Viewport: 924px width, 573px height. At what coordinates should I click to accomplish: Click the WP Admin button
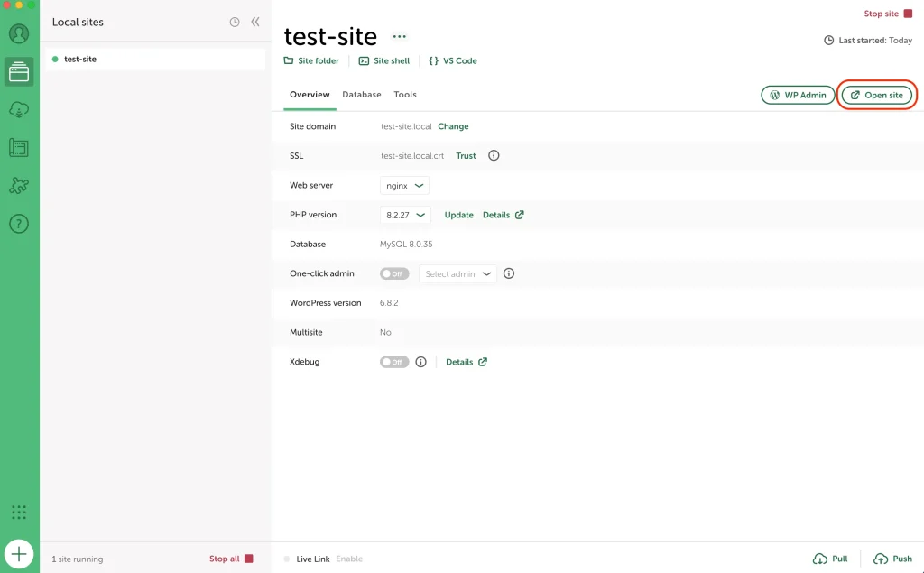tap(798, 95)
